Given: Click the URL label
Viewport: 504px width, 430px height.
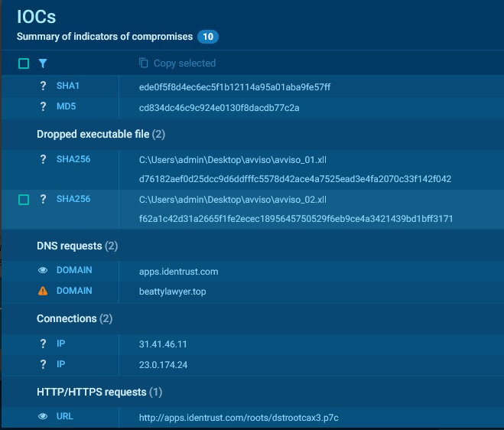Looking at the screenshot, I should click(x=64, y=416).
